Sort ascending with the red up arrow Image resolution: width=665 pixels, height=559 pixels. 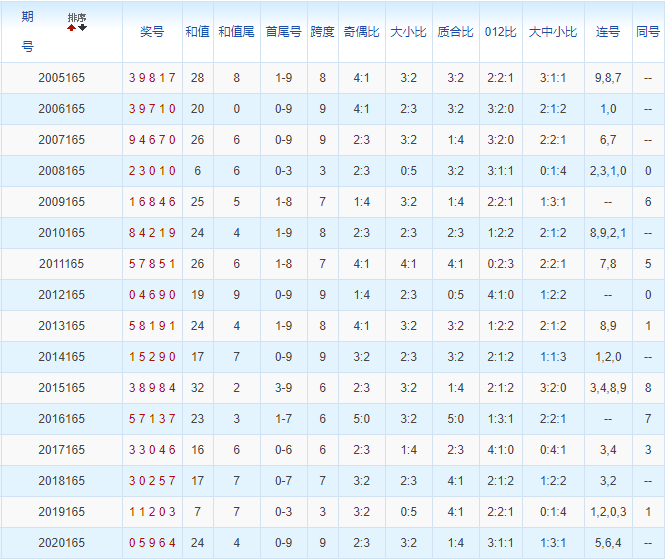point(71,28)
